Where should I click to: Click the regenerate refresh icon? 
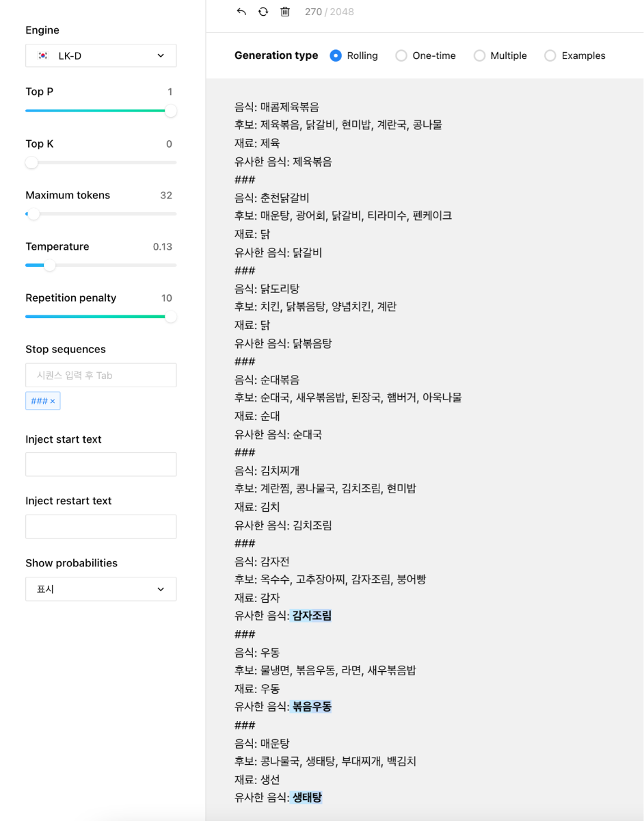[x=263, y=12]
